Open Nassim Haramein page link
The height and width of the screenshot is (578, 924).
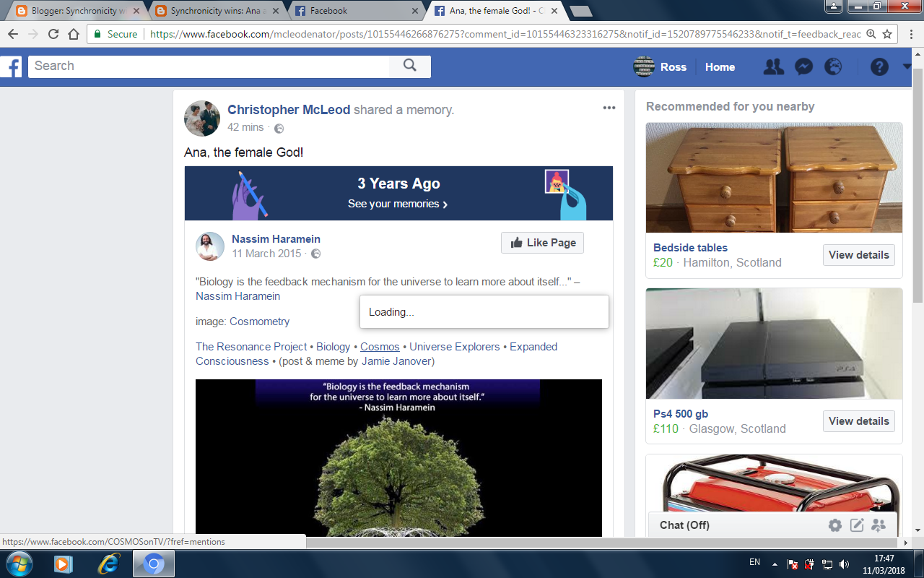pos(276,239)
